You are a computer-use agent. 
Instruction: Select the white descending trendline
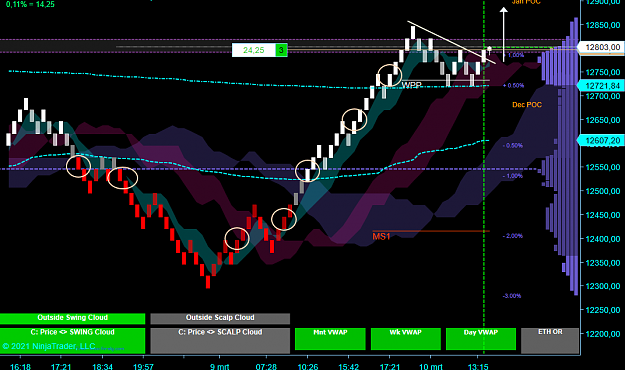452,42
